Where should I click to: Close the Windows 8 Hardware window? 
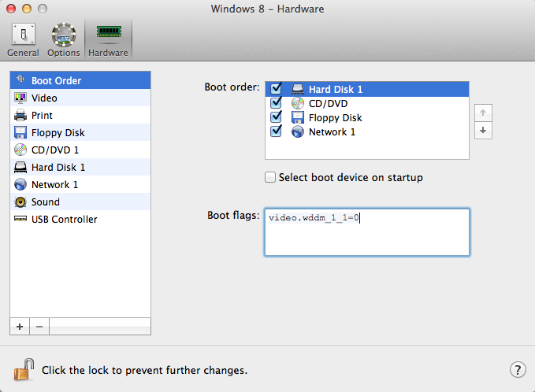(11, 9)
